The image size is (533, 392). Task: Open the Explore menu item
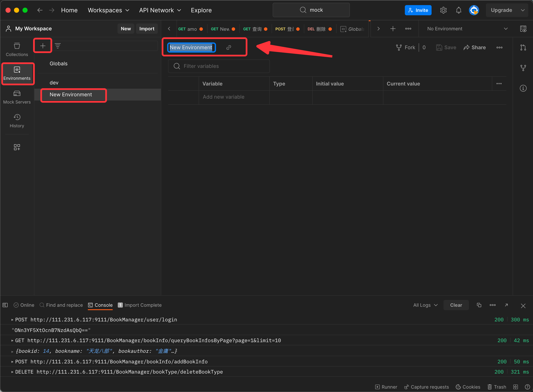point(201,10)
